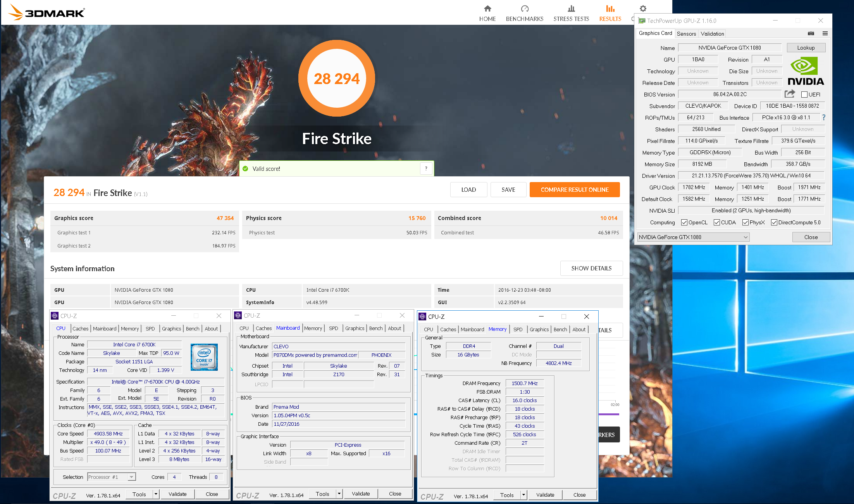This screenshot has height=504, width=854.
Task: Open Benchmarks in 3DMark navigation
Action: (x=525, y=13)
